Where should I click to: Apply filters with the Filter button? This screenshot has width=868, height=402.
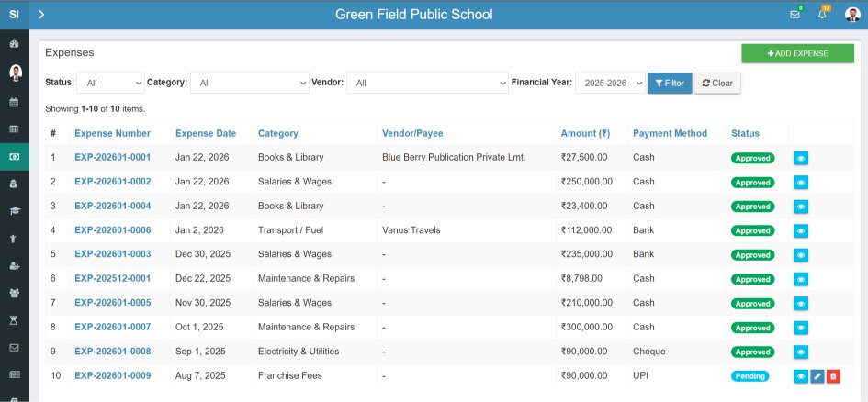tap(670, 83)
